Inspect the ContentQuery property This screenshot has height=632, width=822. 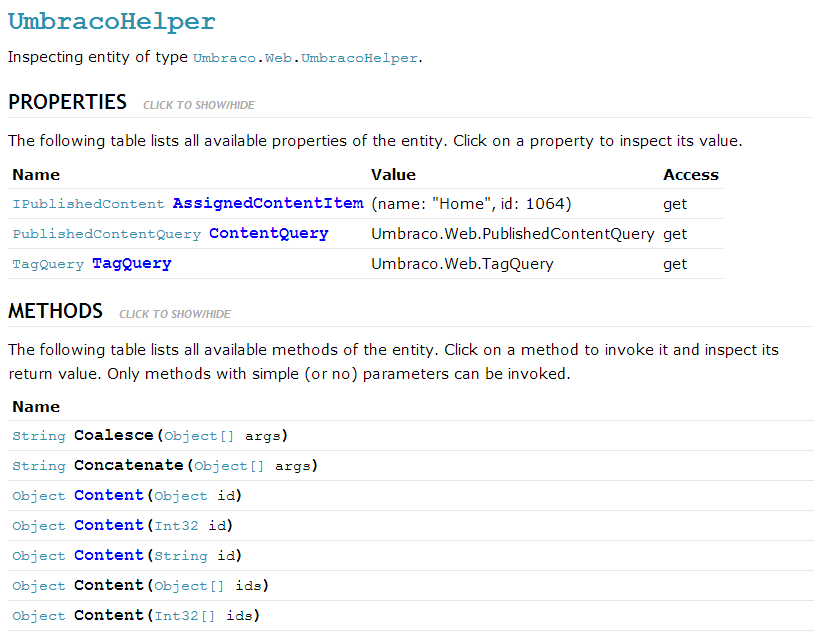pyautogui.click(x=268, y=233)
